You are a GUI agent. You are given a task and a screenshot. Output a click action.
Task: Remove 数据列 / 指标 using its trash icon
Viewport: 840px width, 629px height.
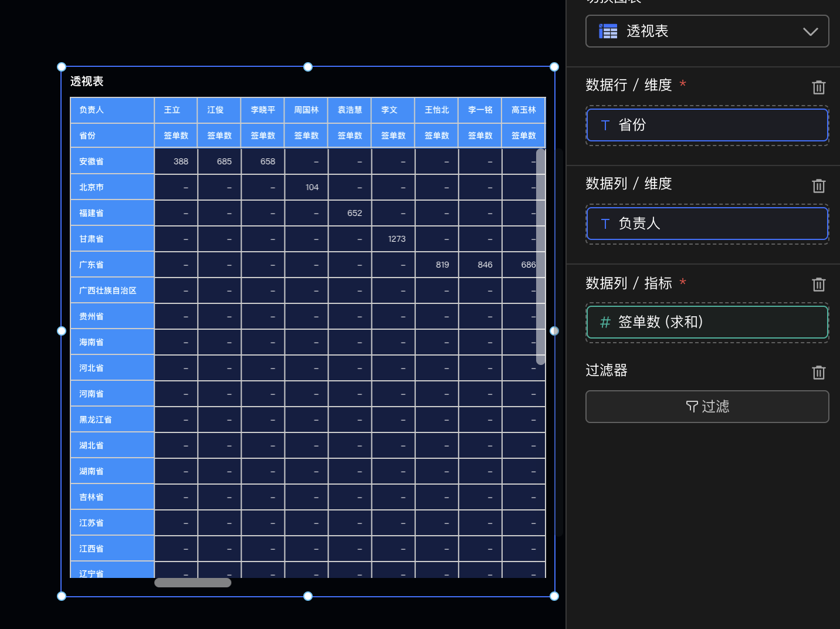click(x=818, y=285)
